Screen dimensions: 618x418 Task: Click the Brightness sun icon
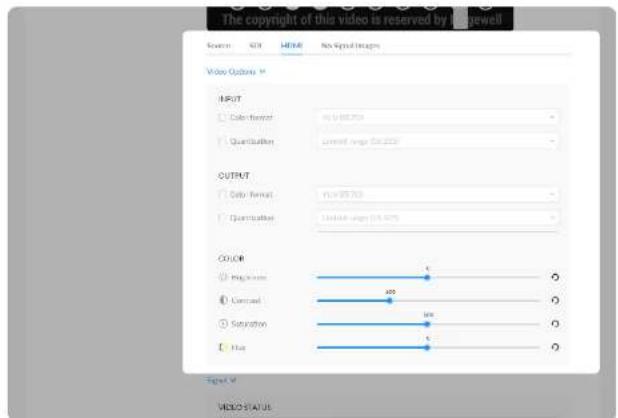tap(223, 277)
